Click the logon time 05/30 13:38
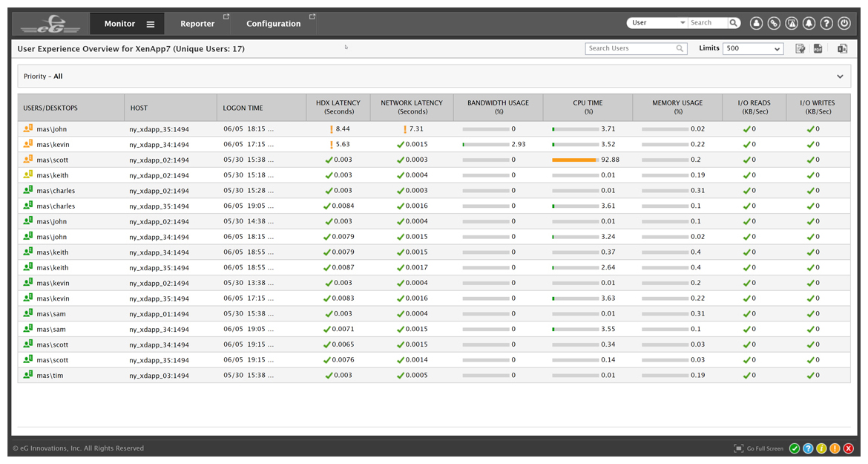This screenshot has width=868, height=464. click(249, 283)
